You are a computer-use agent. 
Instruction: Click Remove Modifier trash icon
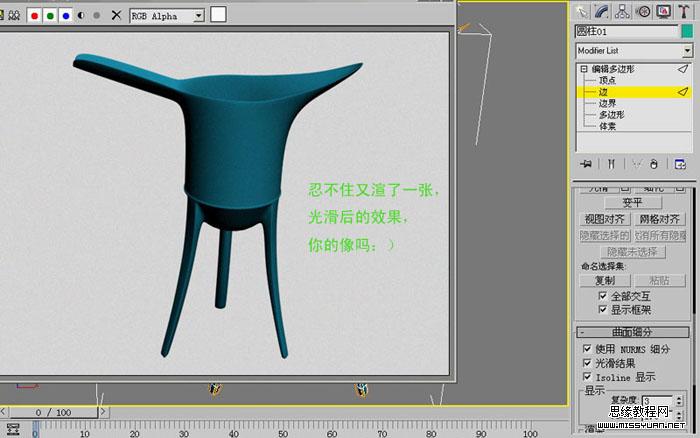point(654,164)
